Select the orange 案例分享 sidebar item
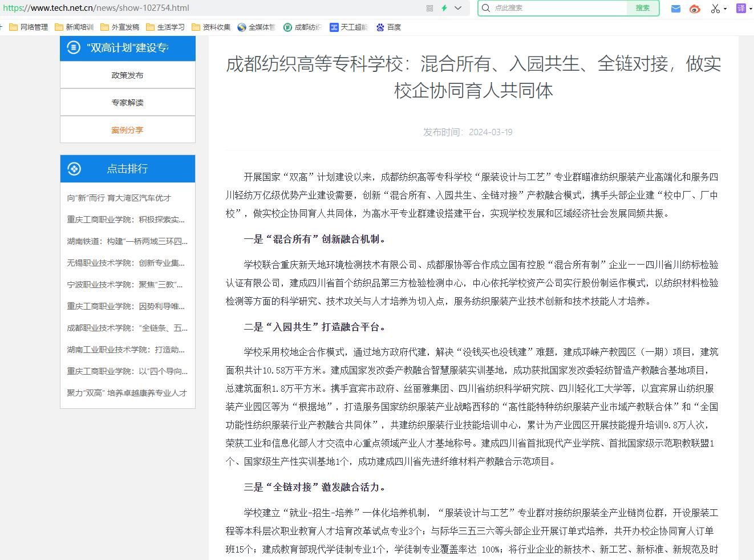Image resolution: width=754 pixels, height=560 pixels. click(127, 130)
